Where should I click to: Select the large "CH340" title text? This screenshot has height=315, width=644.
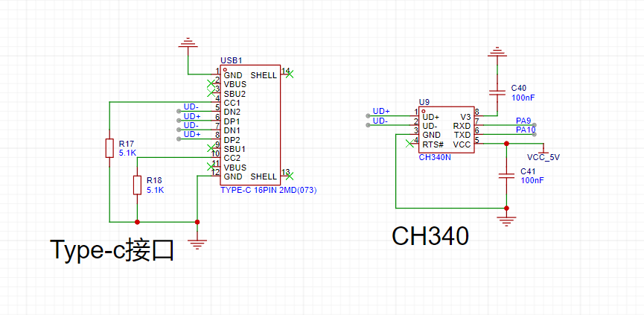[430, 237]
